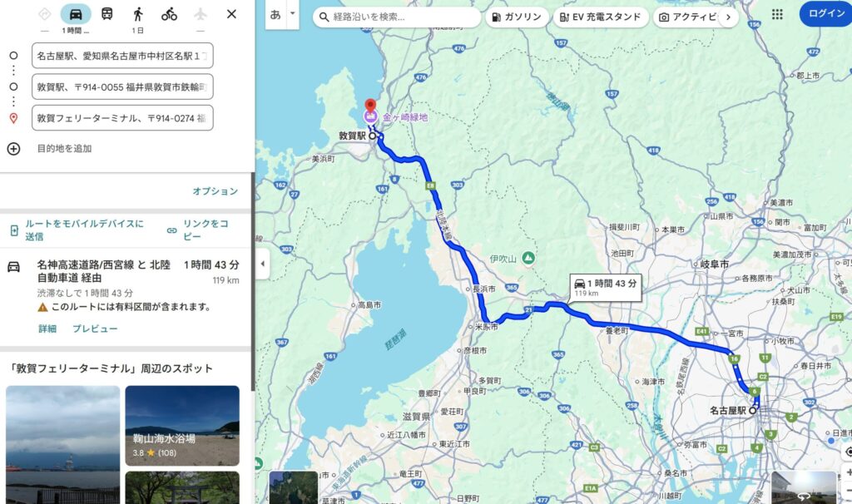Click the 伊吹山 mountain marker
The height and width of the screenshot is (504, 852).
pyautogui.click(x=528, y=259)
